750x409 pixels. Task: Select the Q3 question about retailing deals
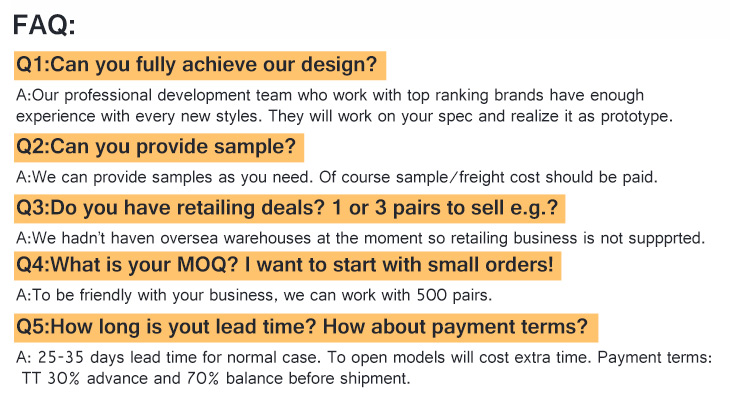tap(287, 209)
